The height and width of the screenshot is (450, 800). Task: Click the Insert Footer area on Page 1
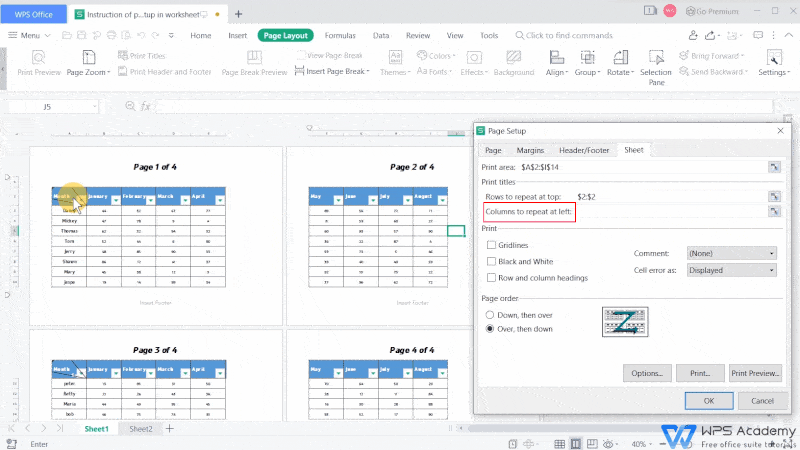click(x=156, y=303)
